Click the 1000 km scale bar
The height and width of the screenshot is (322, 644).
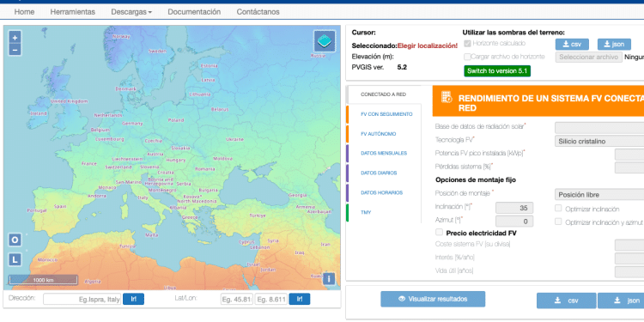coord(43,280)
